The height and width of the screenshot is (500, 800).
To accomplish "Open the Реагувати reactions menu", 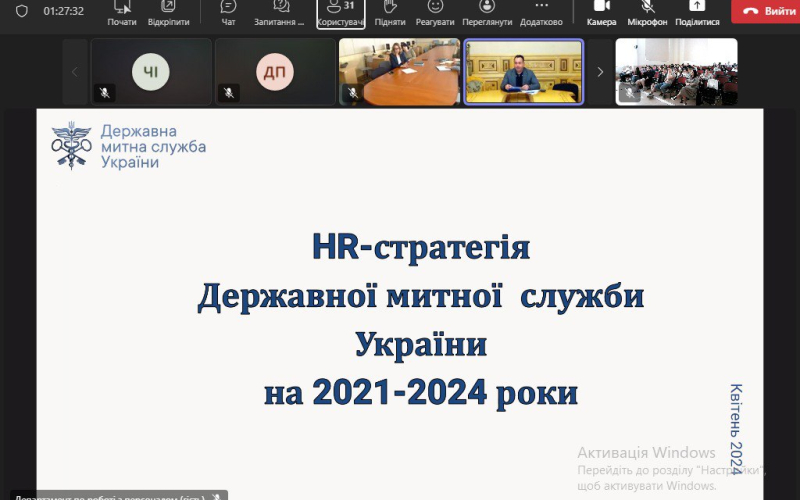I will [435, 14].
